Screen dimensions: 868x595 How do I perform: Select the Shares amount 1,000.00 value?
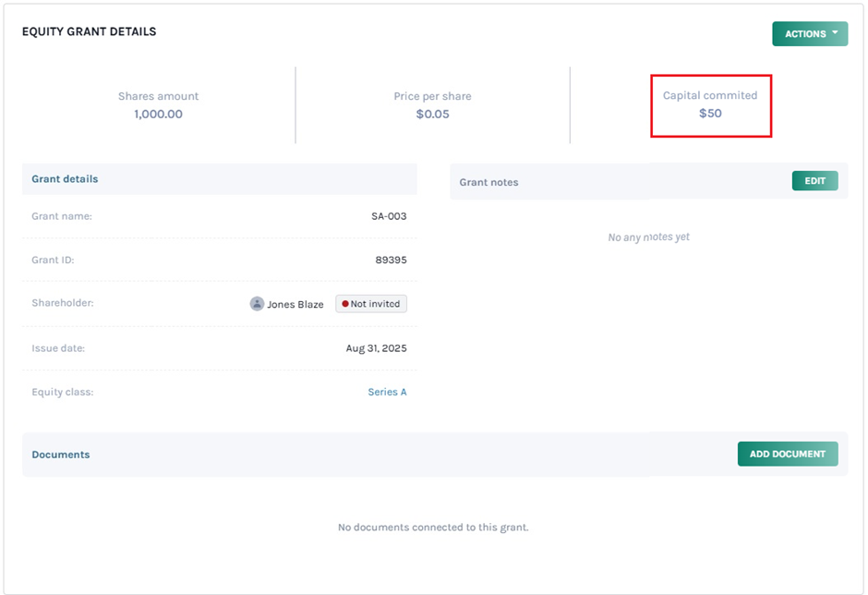[158, 115]
